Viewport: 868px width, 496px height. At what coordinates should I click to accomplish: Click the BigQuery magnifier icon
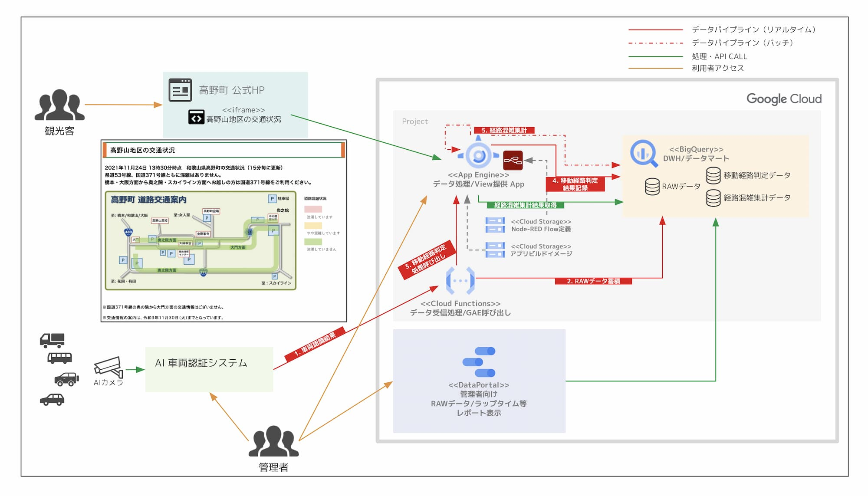[x=644, y=153]
